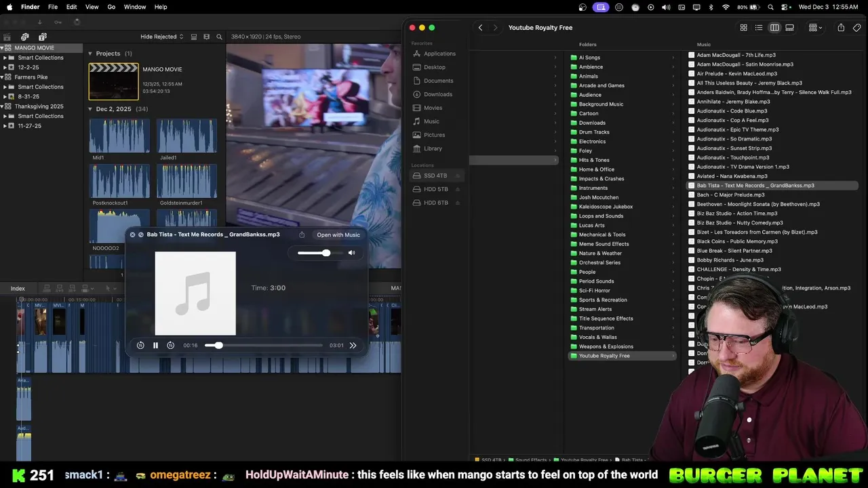Select Audionautix - Cop A Feel.mp3
This screenshot has height=488, width=868.
[x=732, y=121]
